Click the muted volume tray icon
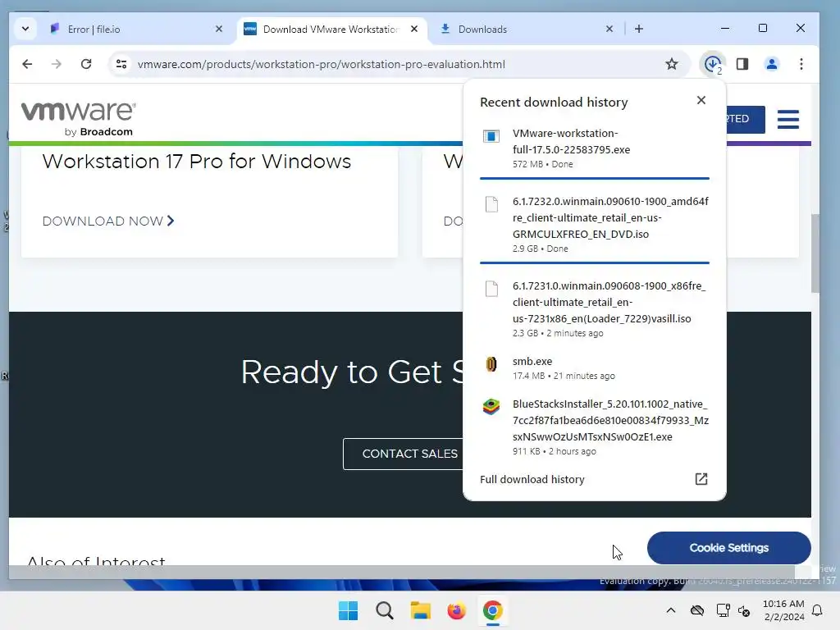Viewport: 840px width, 630px height. (744, 610)
